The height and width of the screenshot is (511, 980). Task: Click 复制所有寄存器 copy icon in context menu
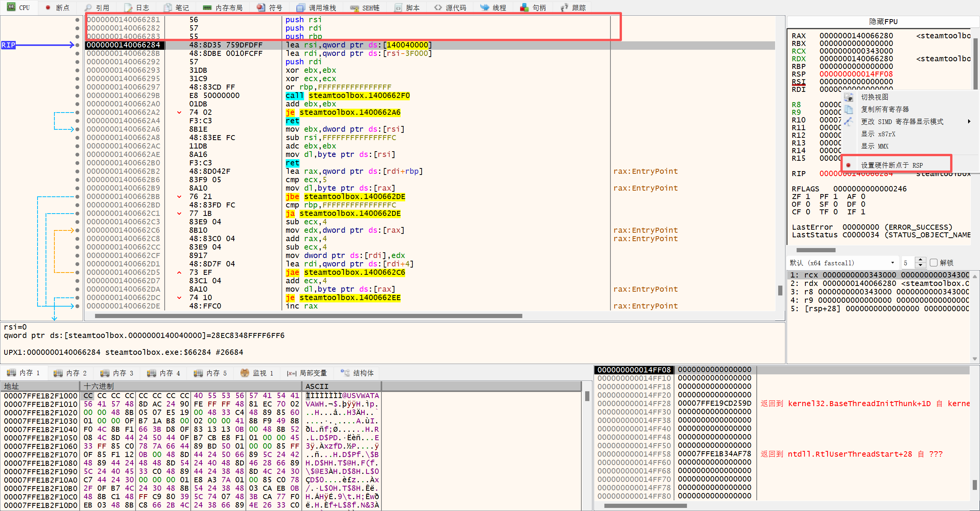849,109
